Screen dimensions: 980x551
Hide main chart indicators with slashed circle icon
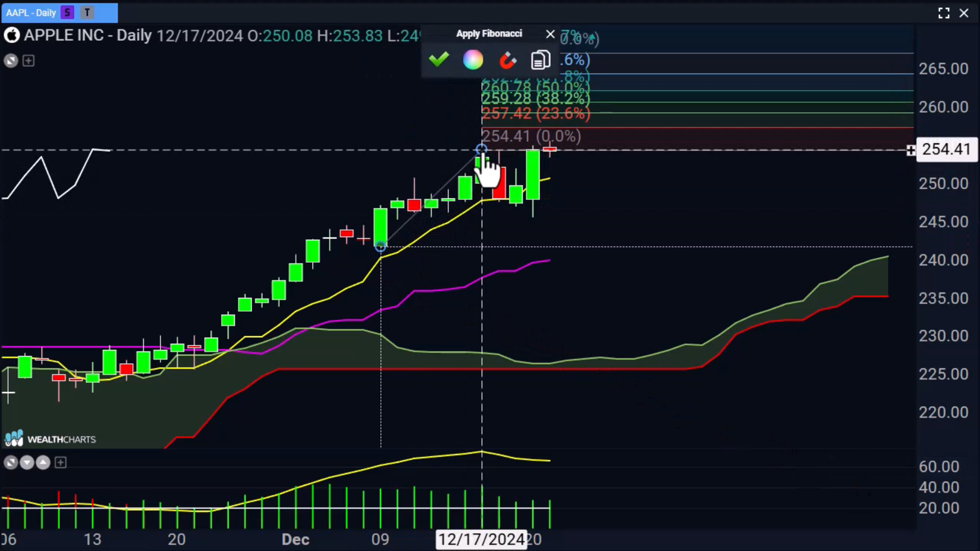[11, 61]
